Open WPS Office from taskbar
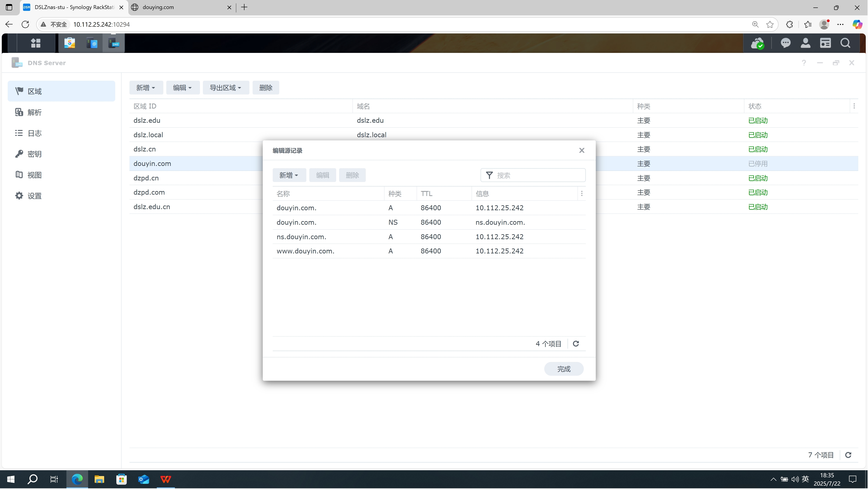 pyautogui.click(x=165, y=479)
